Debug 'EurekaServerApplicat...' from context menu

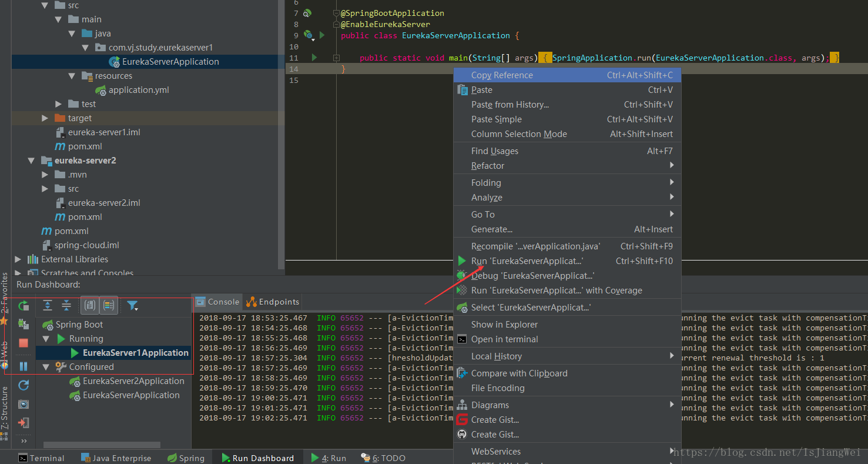click(x=568, y=276)
